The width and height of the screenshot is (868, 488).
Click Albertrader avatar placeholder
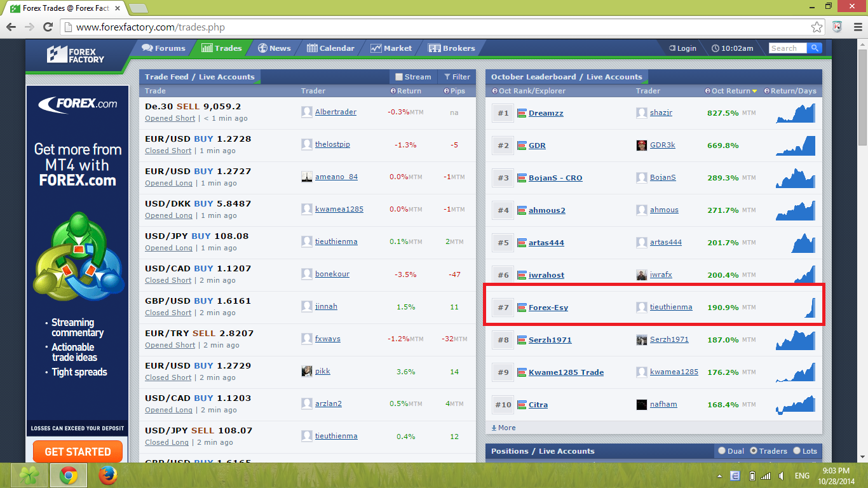307,112
